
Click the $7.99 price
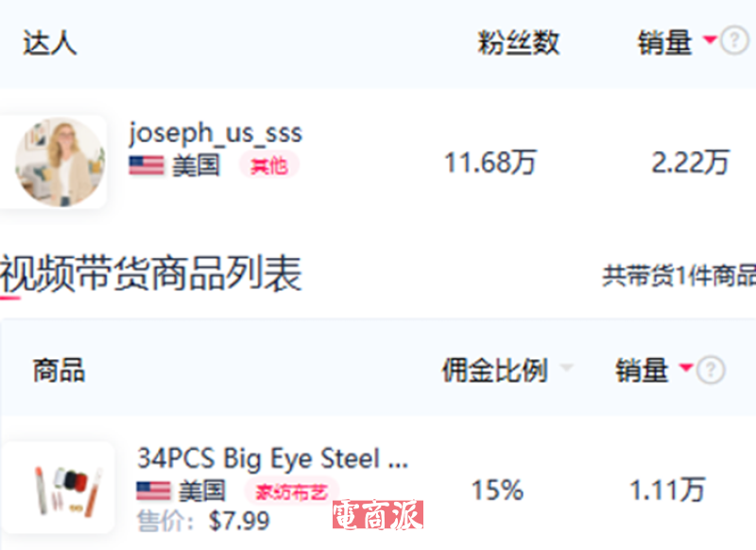tap(239, 521)
